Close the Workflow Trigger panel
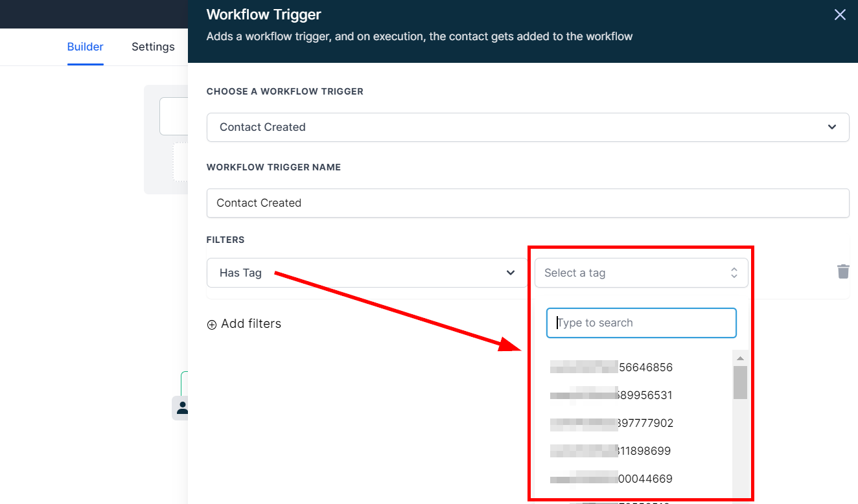 pos(840,15)
